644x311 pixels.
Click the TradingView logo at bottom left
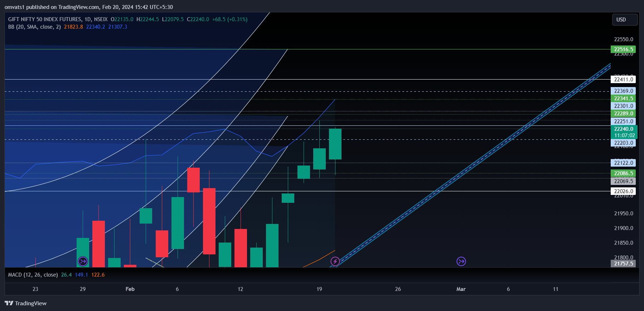click(26, 303)
